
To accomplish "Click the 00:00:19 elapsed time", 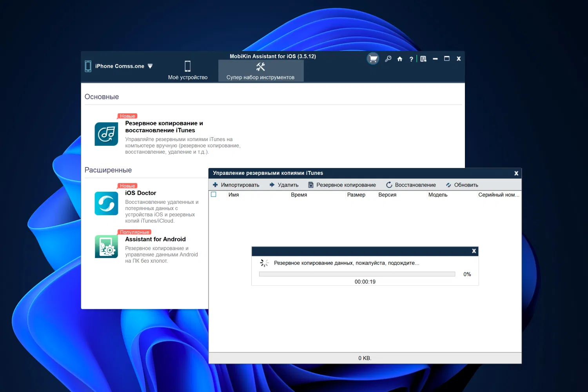I will [365, 282].
